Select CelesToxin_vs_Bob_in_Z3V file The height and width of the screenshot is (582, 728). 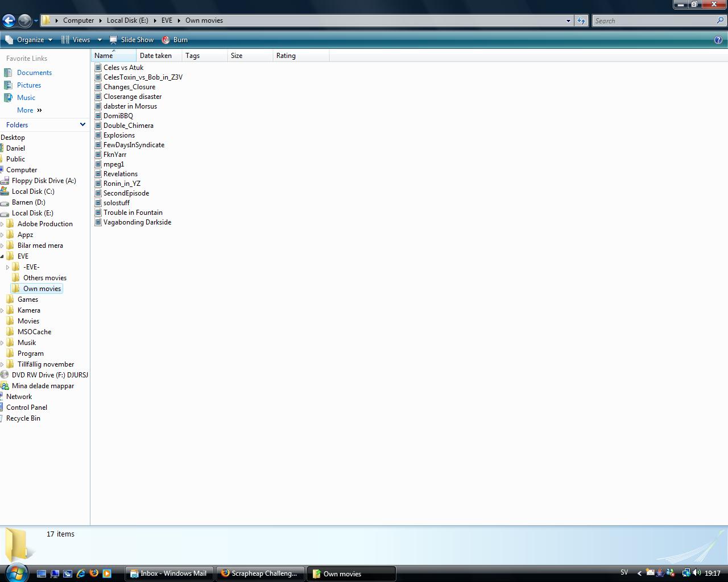coord(143,77)
